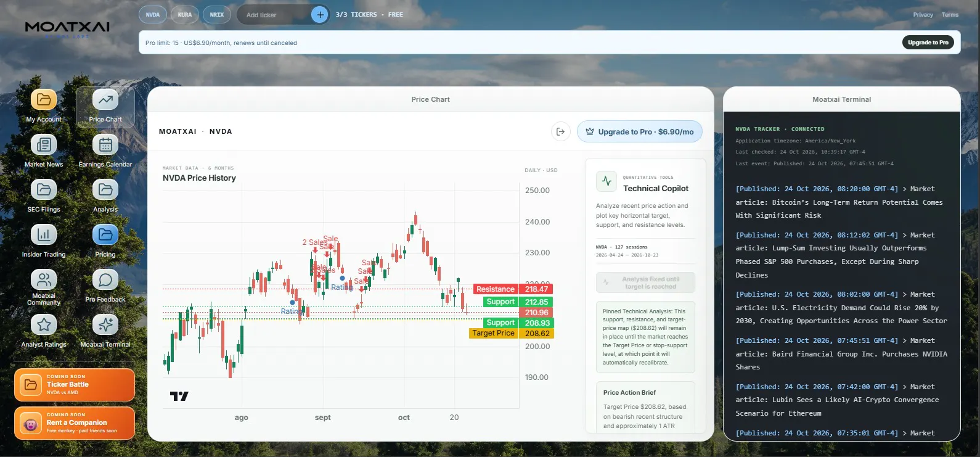Open the Insider Trading icon

click(44, 234)
